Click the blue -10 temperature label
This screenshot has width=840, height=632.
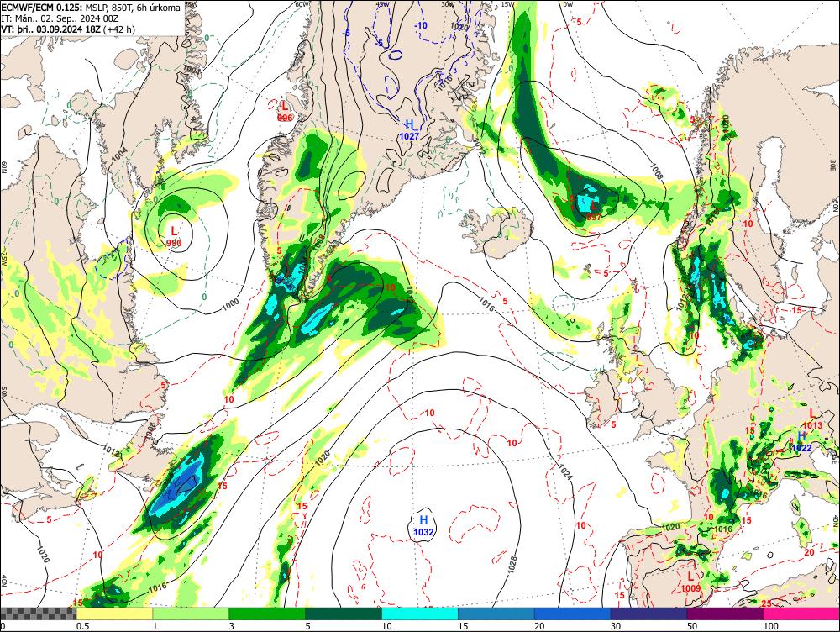[421, 25]
